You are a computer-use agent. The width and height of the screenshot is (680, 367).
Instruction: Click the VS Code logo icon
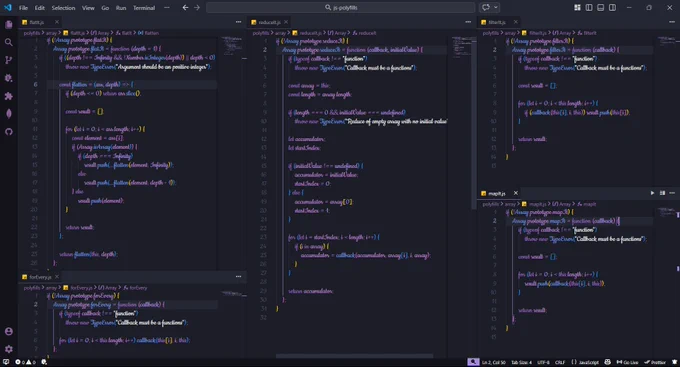[8, 7]
